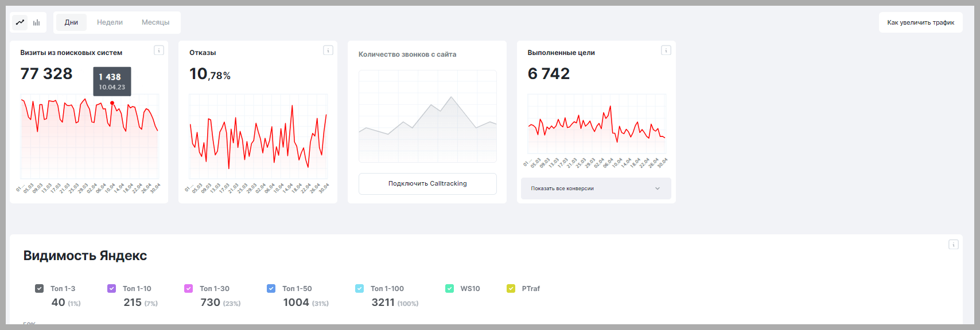Switch to bar chart view icon
This screenshot has height=330, width=980.
(37, 22)
